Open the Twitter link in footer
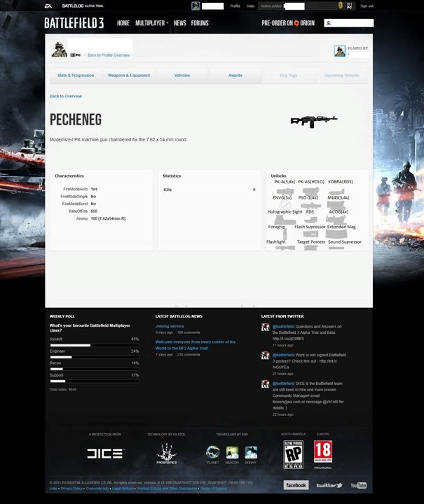This screenshot has width=424, height=504. point(329,485)
